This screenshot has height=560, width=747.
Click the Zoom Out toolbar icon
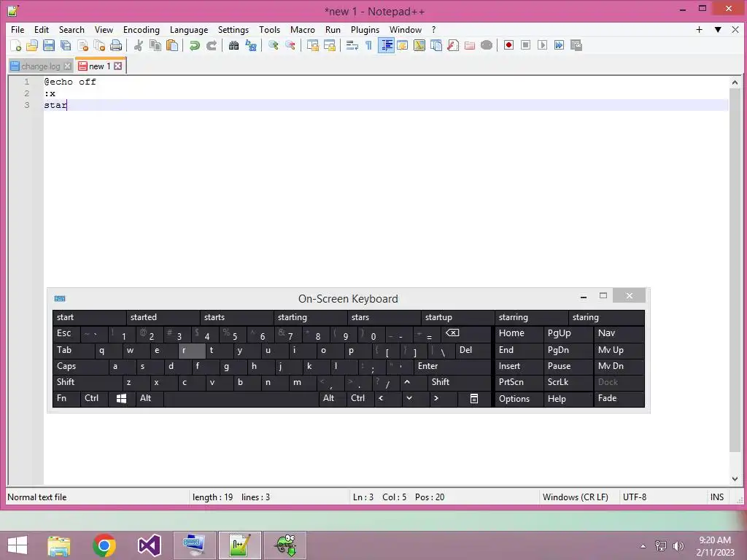tap(290, 45)
